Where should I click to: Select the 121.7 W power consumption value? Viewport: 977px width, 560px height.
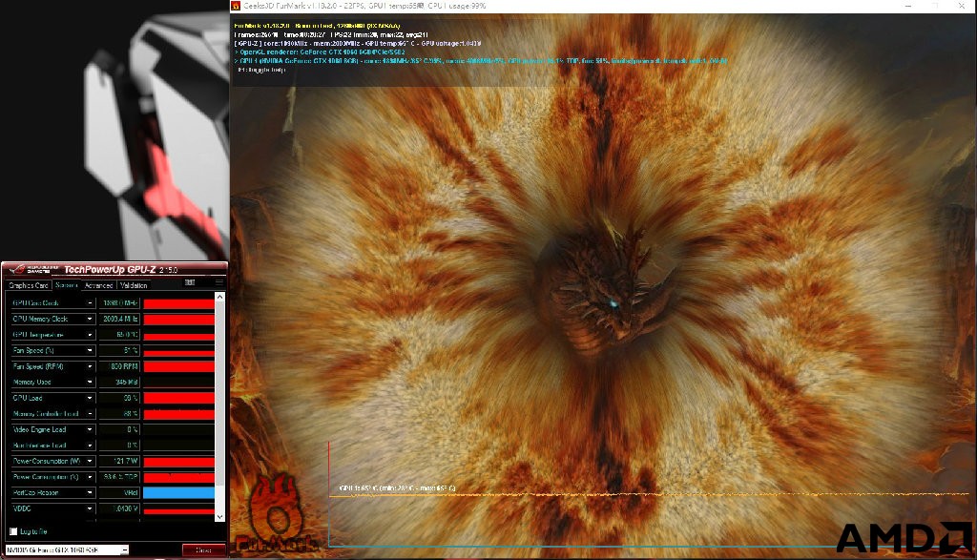tap(119, 462)
